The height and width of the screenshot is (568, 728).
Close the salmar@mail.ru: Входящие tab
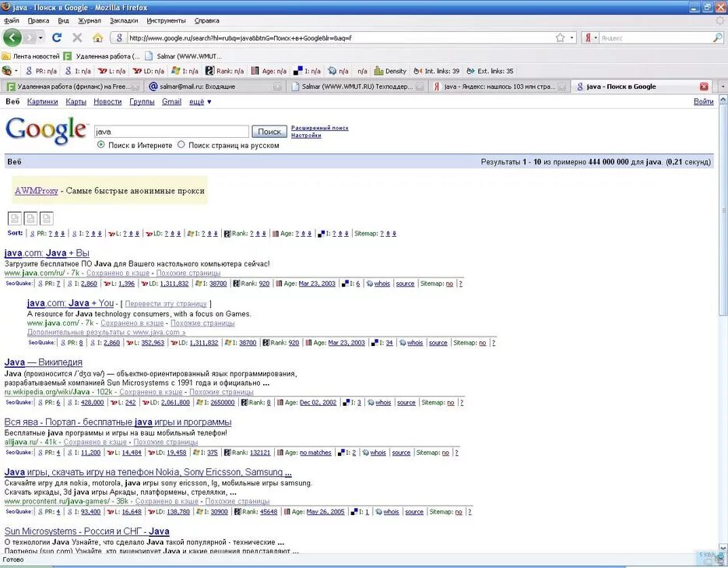(276, 86)
